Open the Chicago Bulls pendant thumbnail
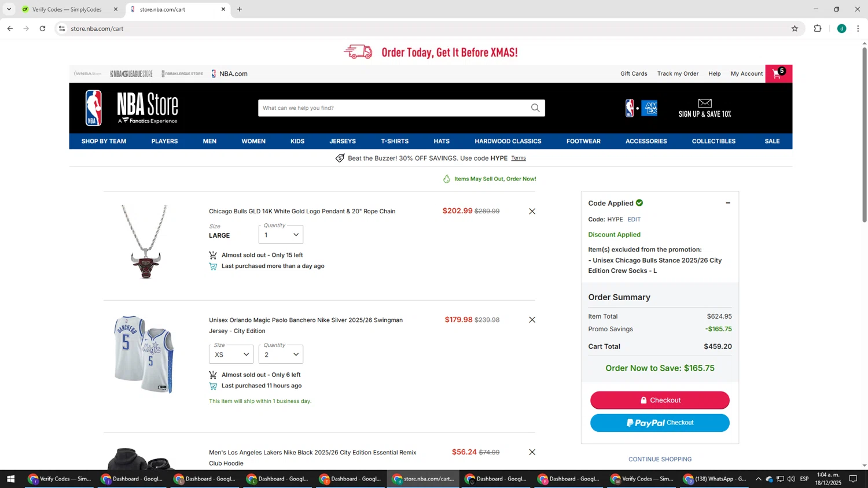The image size is (868, 488). click(x=145, y=242)
